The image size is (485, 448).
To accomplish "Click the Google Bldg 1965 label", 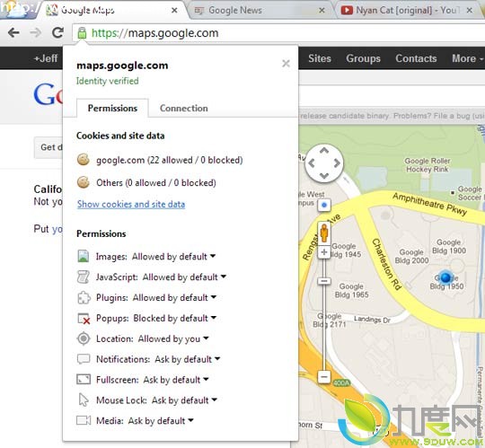I will (351, 290).
